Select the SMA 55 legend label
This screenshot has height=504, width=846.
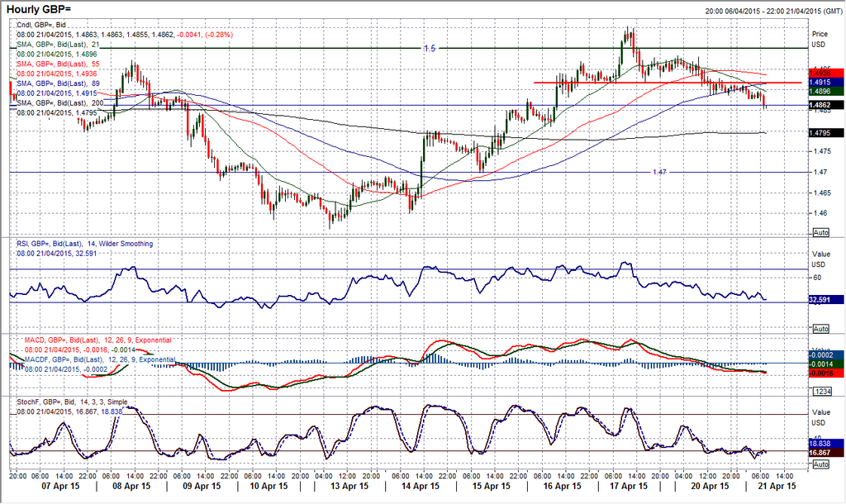59,64
